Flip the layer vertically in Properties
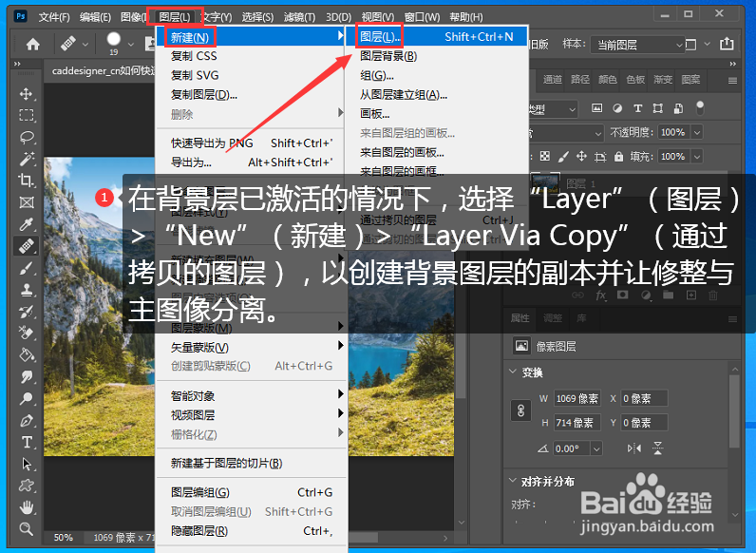Screen dimensions: 756x553 click(657, 448)
